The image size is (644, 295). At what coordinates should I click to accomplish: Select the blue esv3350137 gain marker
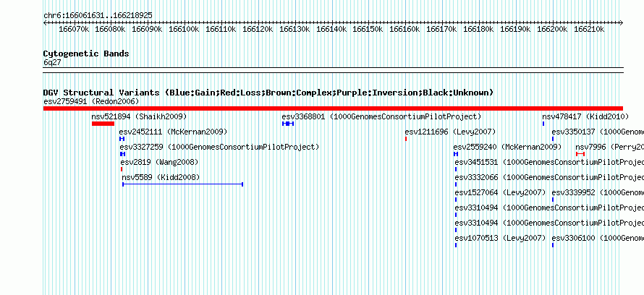[552, 139]
